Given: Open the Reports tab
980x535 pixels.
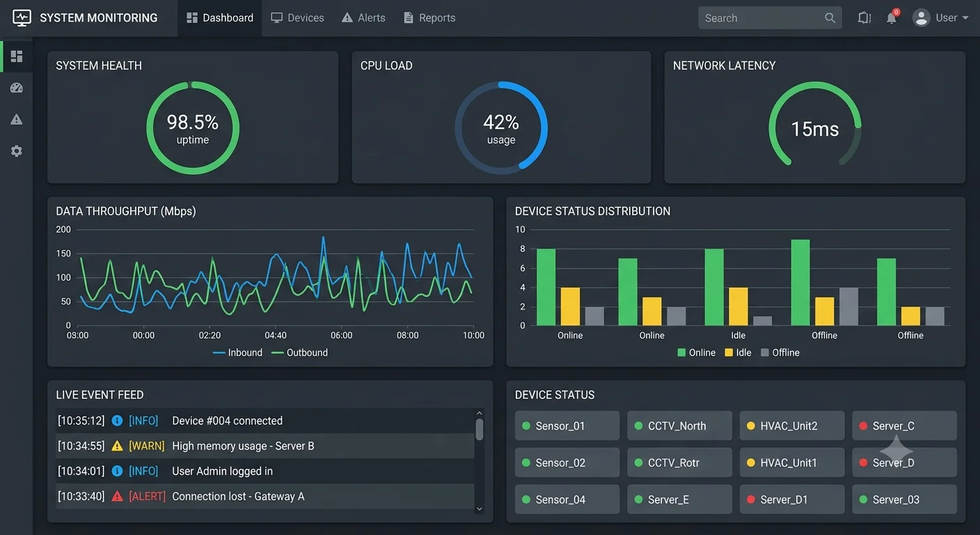Looking at the screenshot, I should 429,18.
